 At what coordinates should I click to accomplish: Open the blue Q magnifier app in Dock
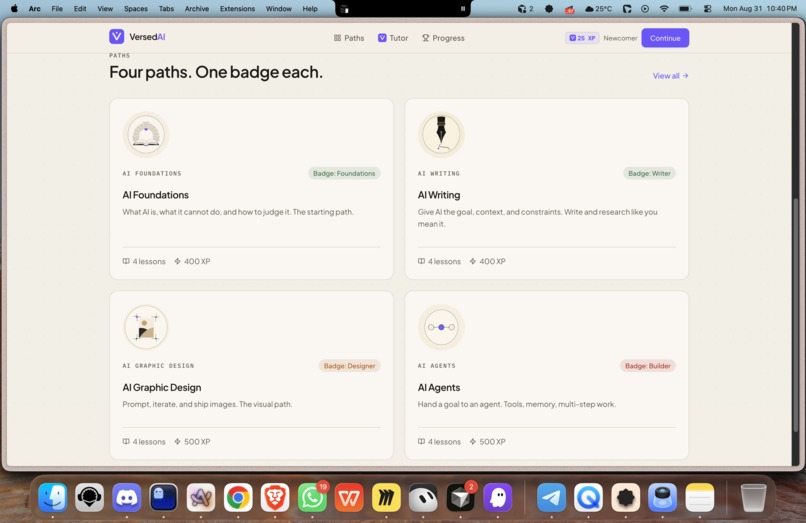click(x=589, y=497)
